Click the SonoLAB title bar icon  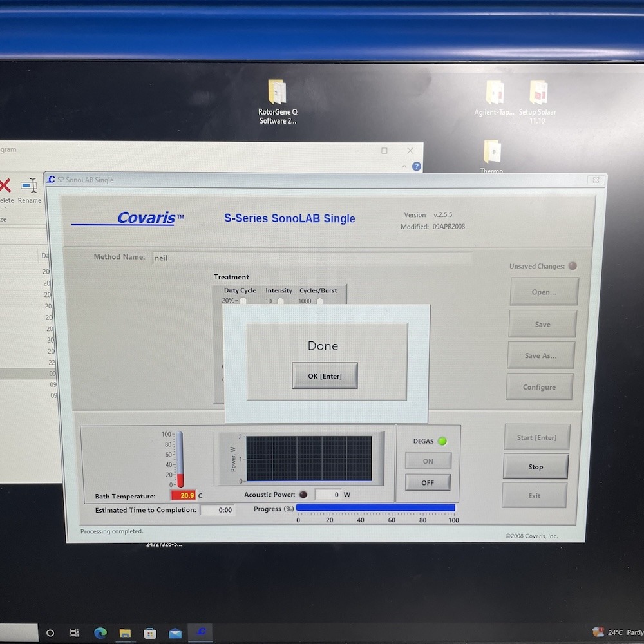(52, 180)
